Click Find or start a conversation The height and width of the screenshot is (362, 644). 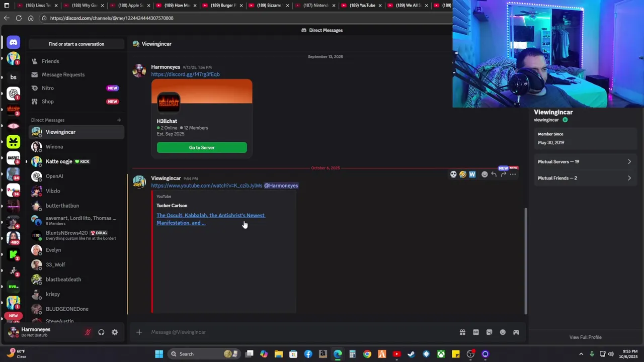pyautogui.click(x=76, y=44)
